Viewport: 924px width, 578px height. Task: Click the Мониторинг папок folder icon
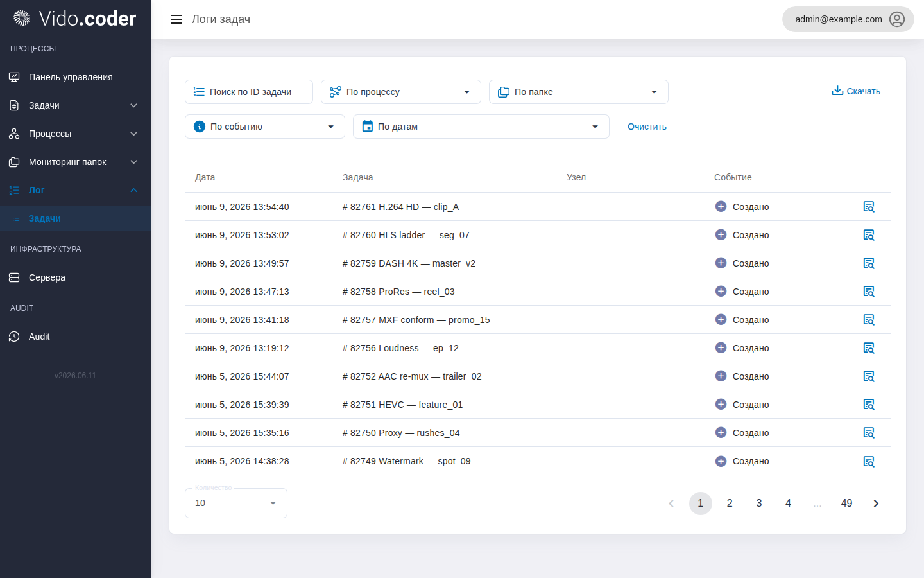click(x=14, y=162)
